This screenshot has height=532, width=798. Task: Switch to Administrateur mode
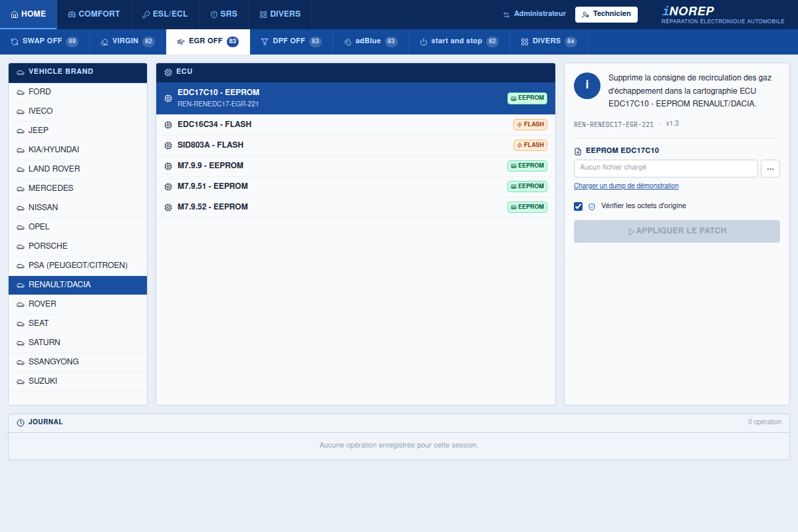point(535,14)
